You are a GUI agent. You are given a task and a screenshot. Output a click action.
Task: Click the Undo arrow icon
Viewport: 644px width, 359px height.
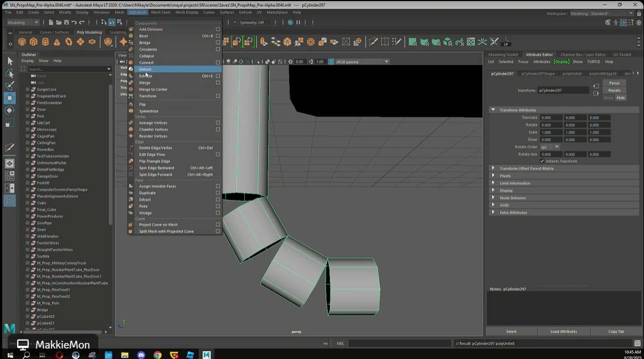coord(75,23)
